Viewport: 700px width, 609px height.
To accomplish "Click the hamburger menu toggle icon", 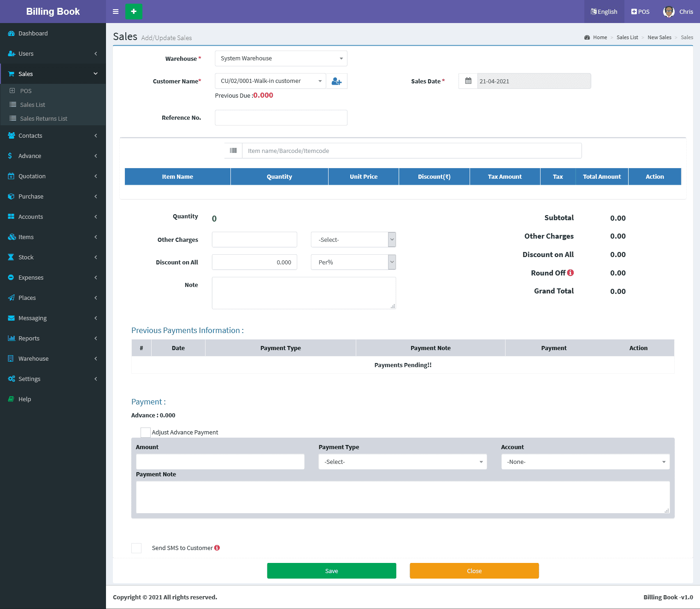I will (x=116, y=12).
